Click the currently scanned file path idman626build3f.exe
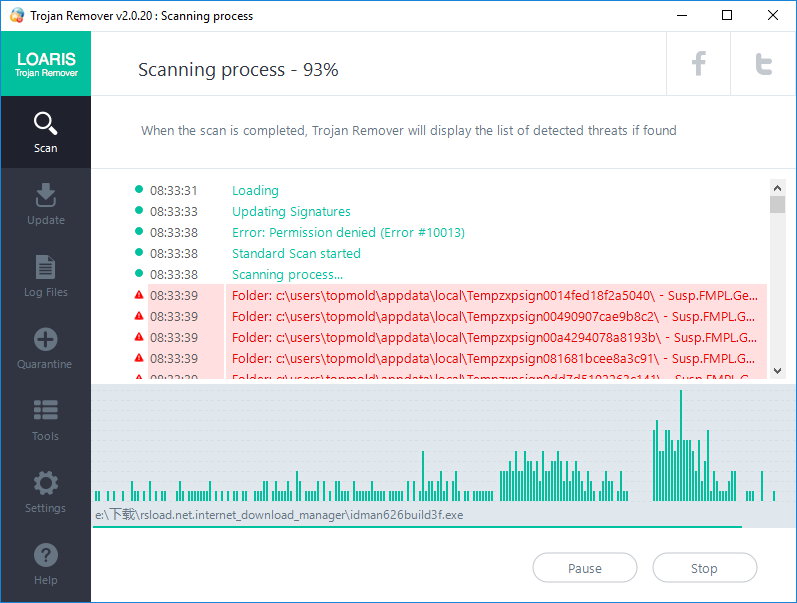 (279, 515)
